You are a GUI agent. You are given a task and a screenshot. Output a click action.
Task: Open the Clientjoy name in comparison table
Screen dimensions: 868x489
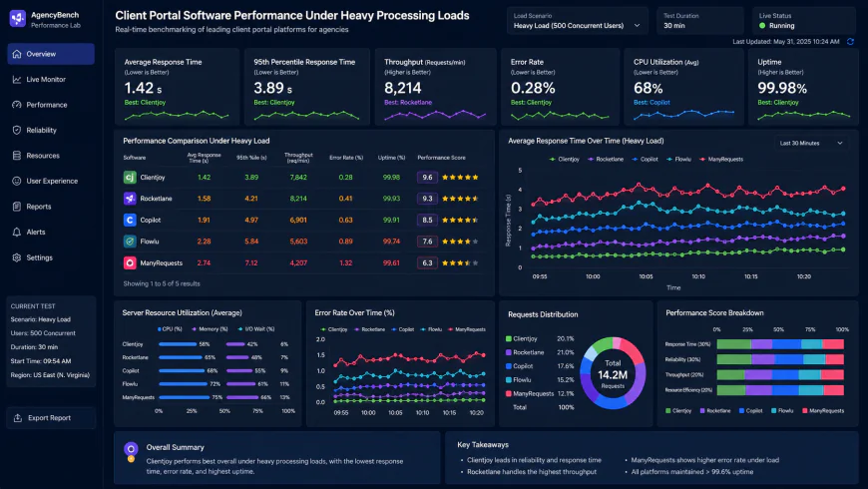tap(153, 178)
